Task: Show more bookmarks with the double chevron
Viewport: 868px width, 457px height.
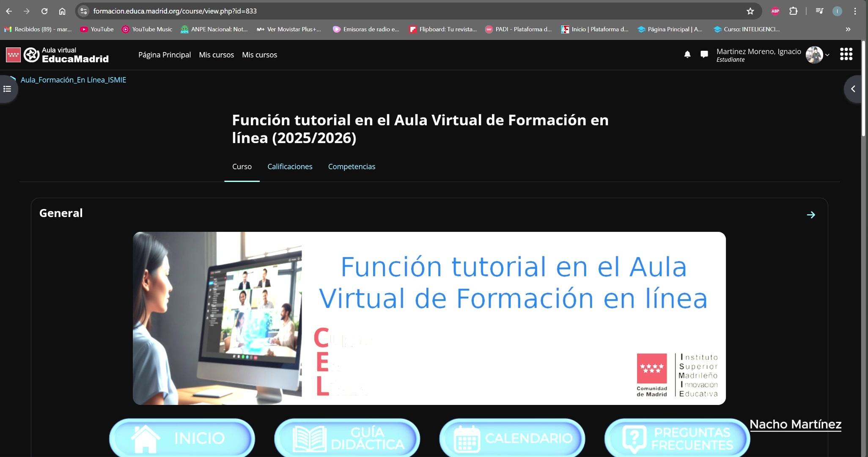Action: click(848, 29)
